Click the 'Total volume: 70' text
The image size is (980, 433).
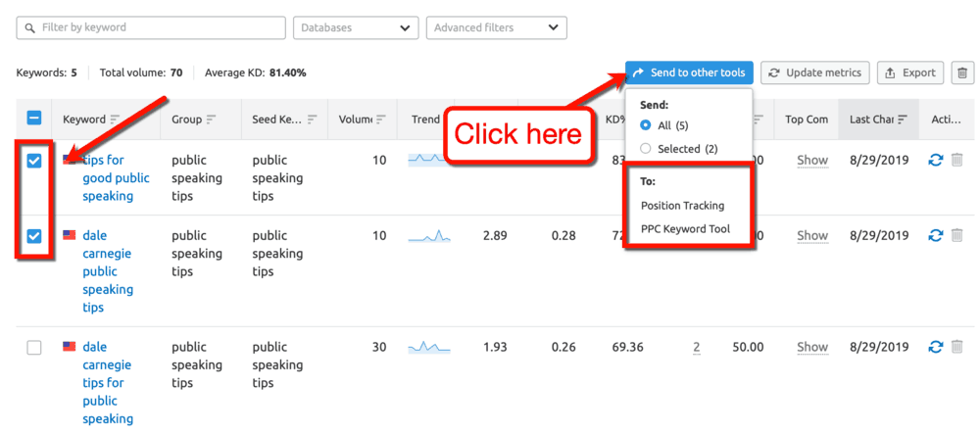click(x=141, y=73)
